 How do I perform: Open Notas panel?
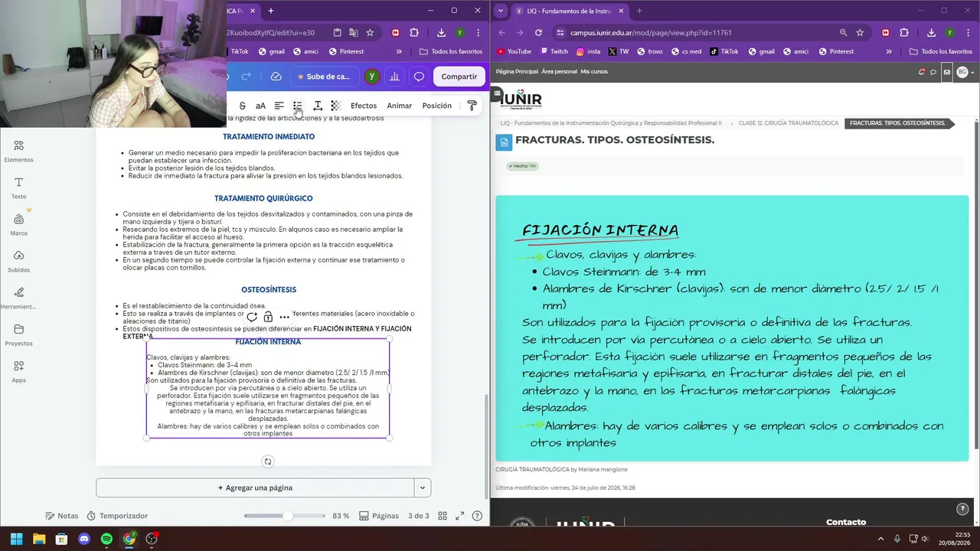[x=61, y=516]
